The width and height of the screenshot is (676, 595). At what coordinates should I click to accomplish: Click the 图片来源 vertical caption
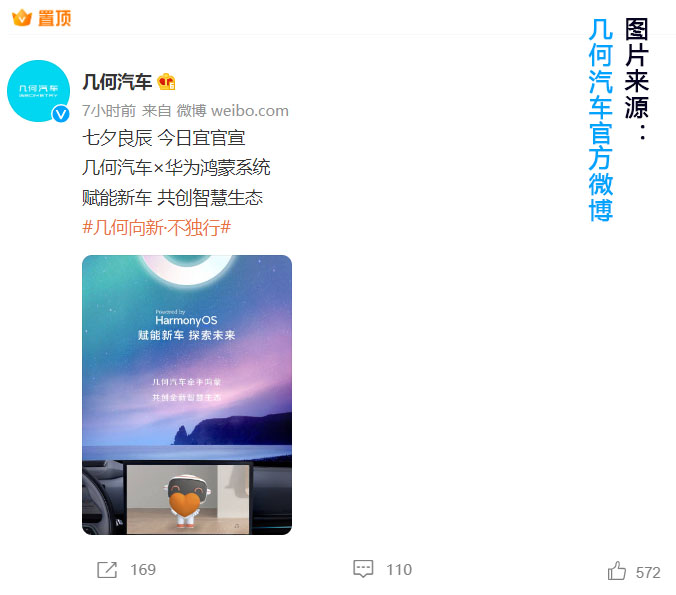click(x=637, y=79)
